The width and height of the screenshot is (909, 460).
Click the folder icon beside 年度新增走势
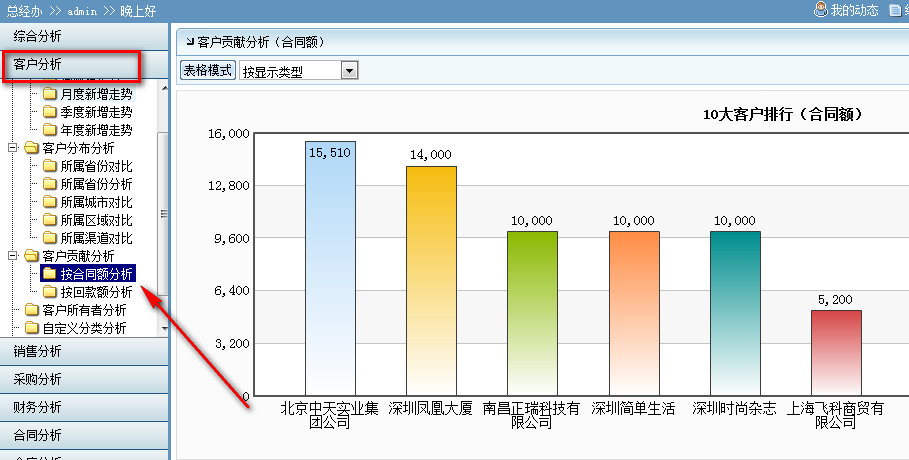[x=50, y=130]
